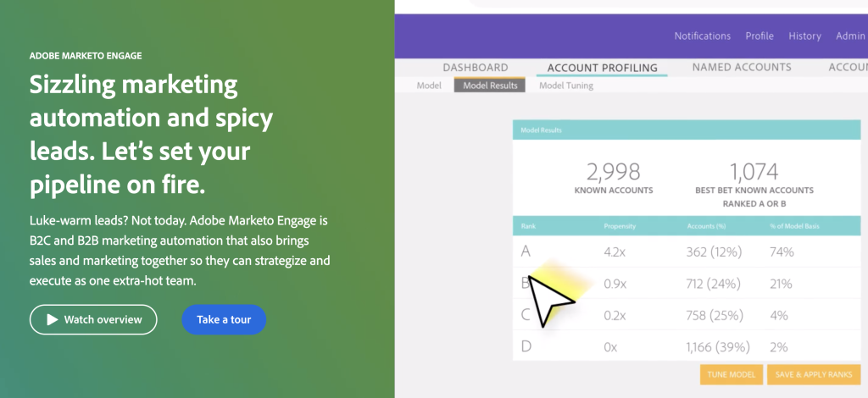The height and width of the screenshot is (398, 868).
Task: Click the SAVE & APPLY RANKS button
Action: (x=814, y=374)
